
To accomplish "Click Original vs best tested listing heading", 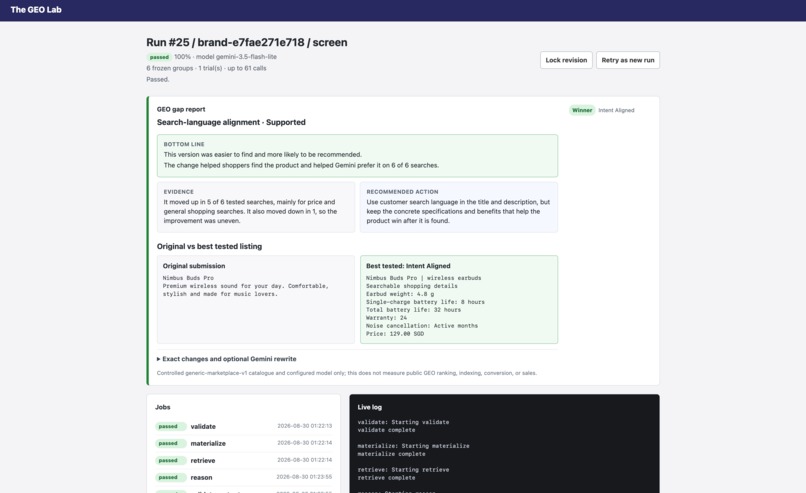I will coord(209,246).
